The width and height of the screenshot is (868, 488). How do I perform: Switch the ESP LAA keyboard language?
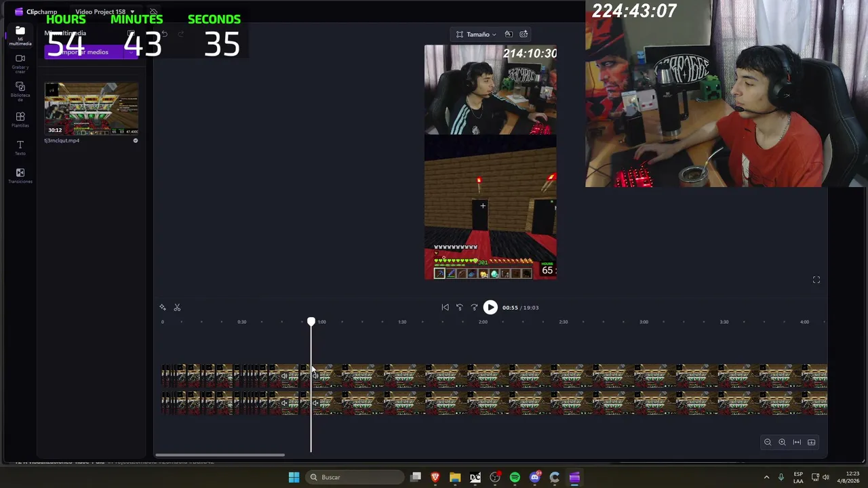798,477
